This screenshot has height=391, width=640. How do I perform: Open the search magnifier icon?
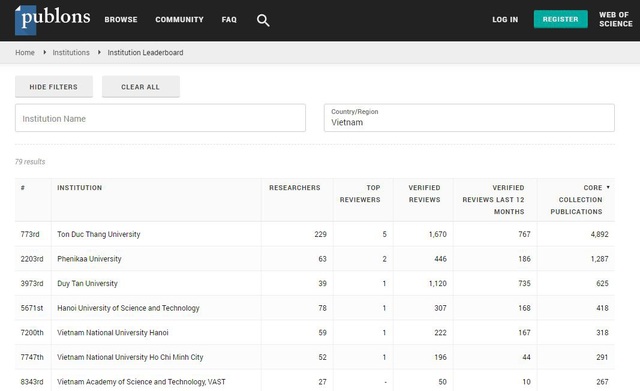pyautogui.click(x=263, y=20)
